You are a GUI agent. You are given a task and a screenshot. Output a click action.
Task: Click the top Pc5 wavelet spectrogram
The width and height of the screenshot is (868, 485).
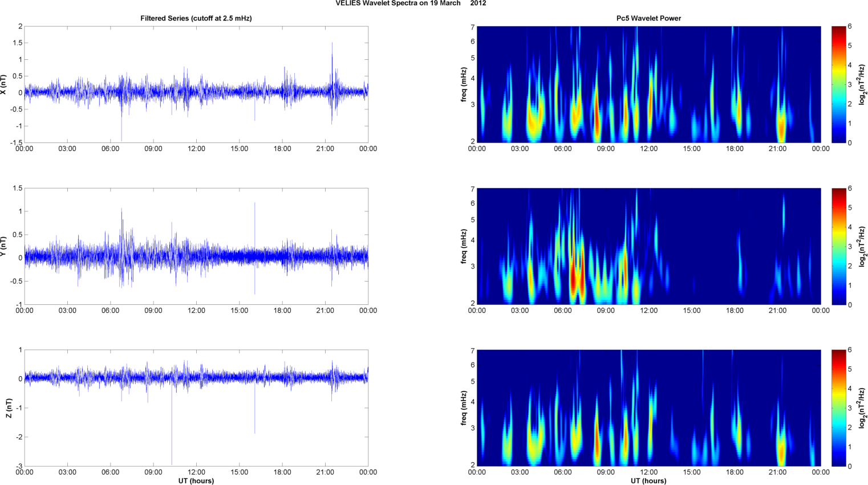point(648,84)
